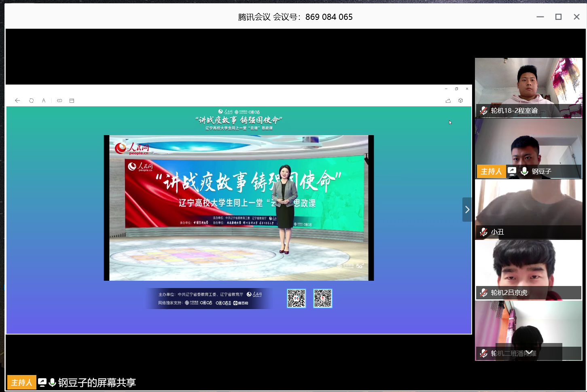Toggle green microphone icon on 钢豆子 tile
The image size is (587, 392).
pos(524,171)
